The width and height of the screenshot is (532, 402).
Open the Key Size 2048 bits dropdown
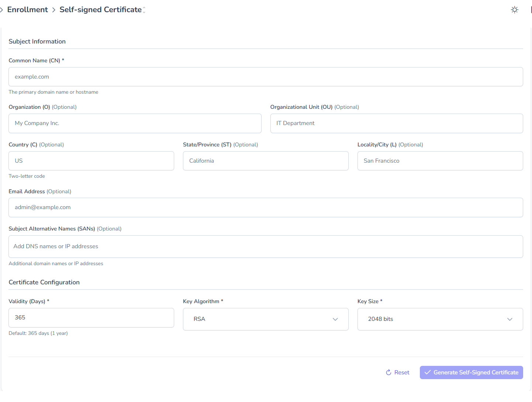click(x=440, y=319)
